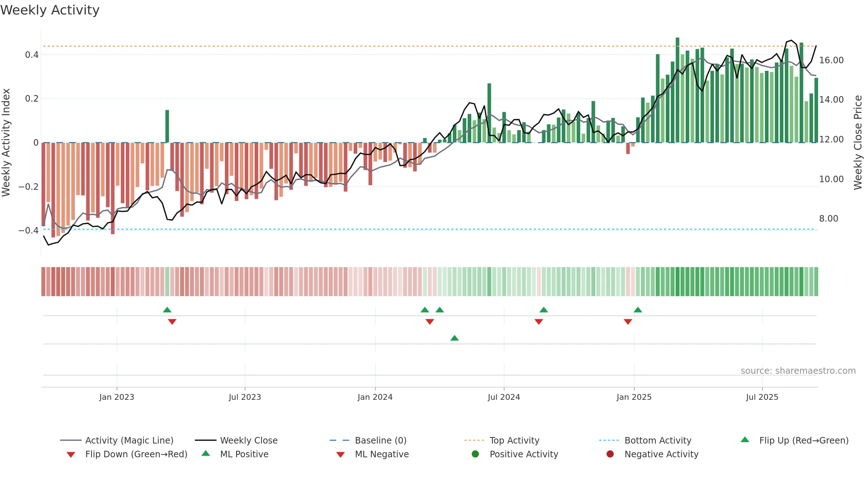Toggle the Baseline (0) legend entry

(x=368, y=440)
